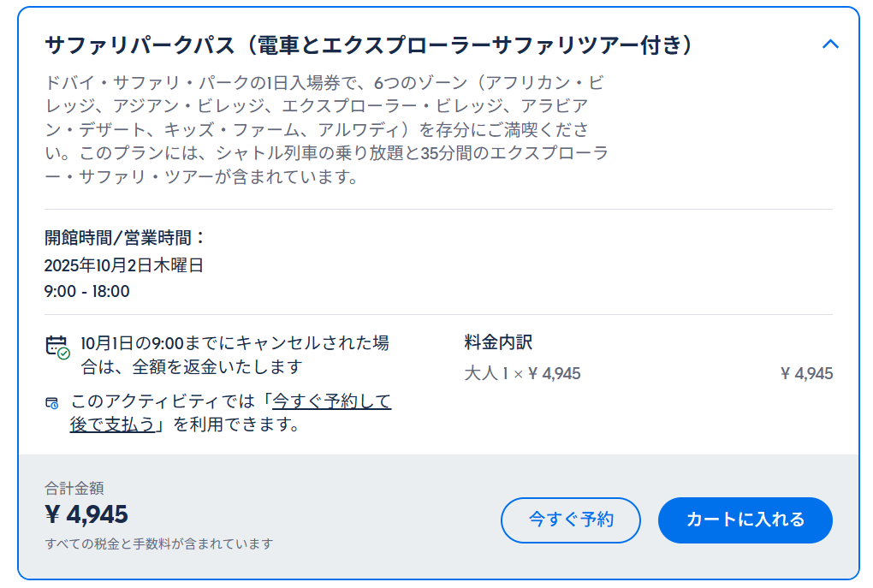This screenshot has height=588, width=873.
Task: Click the taxes and fees included note
Action: [x=158, y=543]
